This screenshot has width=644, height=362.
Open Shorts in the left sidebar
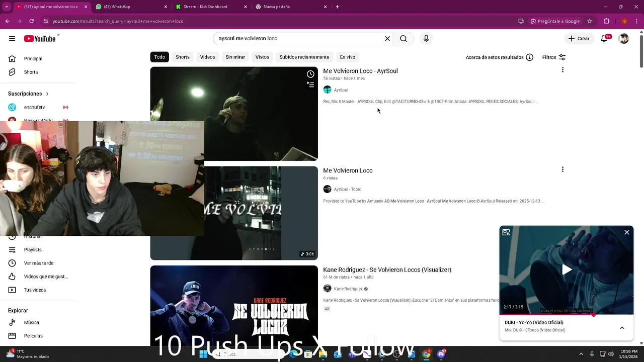[x=31, y=72]
